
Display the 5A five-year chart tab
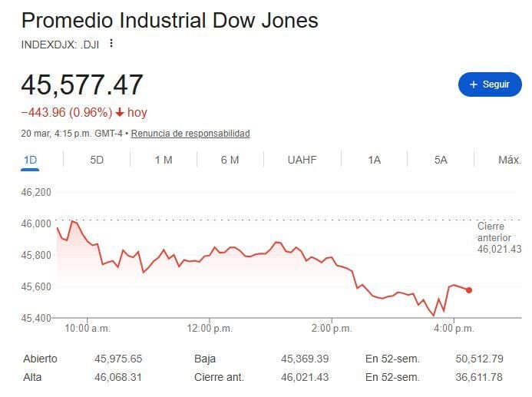point(440,160)
